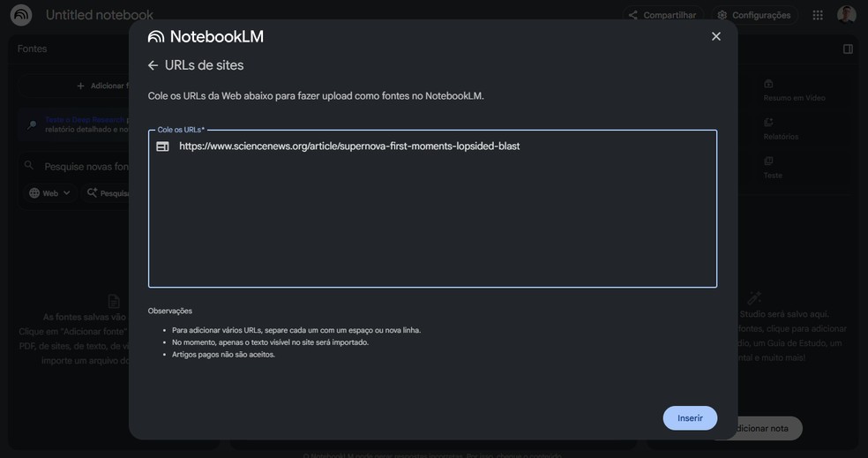Viewport: 868px width, 458px height.
Task: Click Compartilhar to share the notebook
Action: (662, 15)
